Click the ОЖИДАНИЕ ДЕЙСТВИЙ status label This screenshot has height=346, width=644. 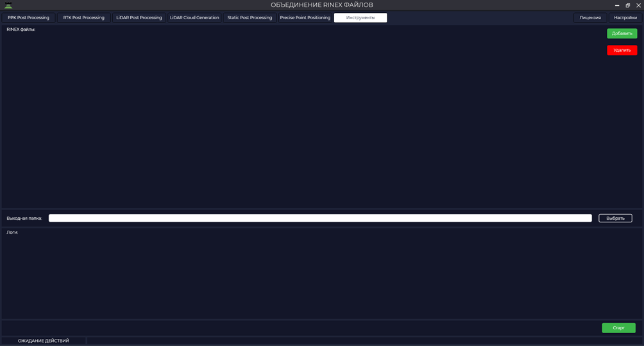pyautogui.click(x=44, y=341)
